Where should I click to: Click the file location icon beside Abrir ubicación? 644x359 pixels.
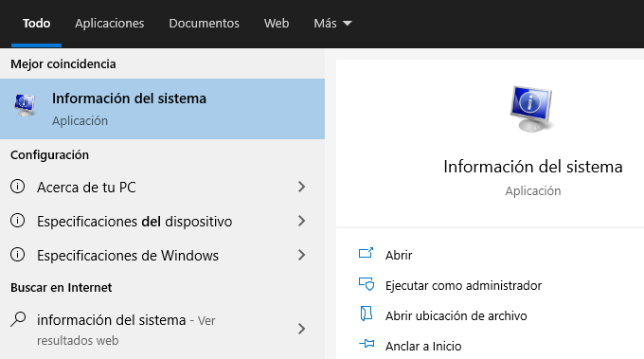pos(366,314)
